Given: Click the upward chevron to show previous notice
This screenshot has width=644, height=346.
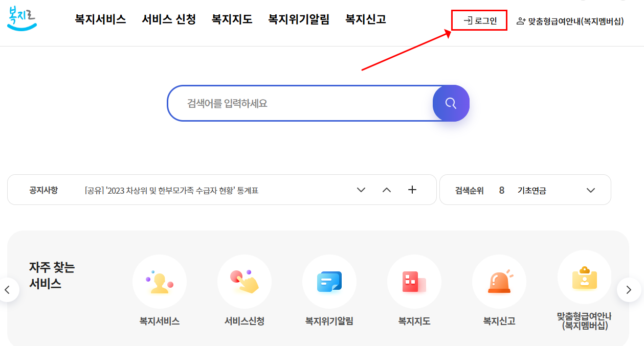Looking at the screenshot, I should tap(387, 190).
